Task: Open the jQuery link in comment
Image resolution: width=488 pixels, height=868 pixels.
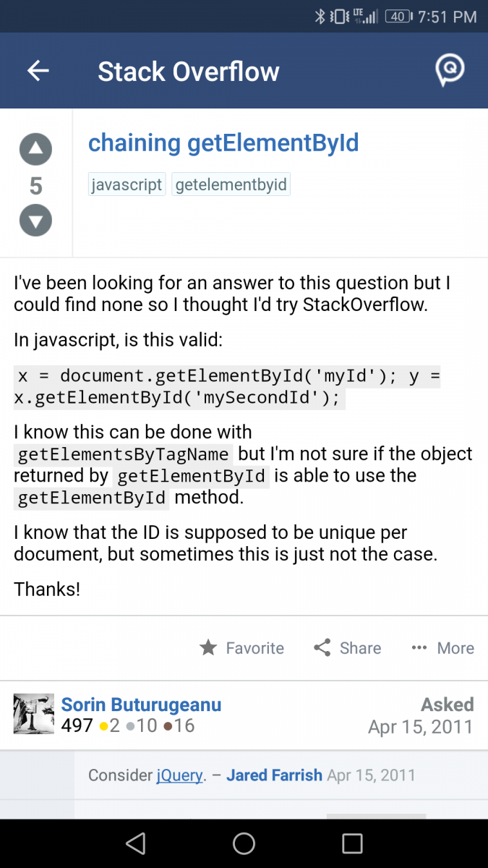Action: (x=179, y=775)
